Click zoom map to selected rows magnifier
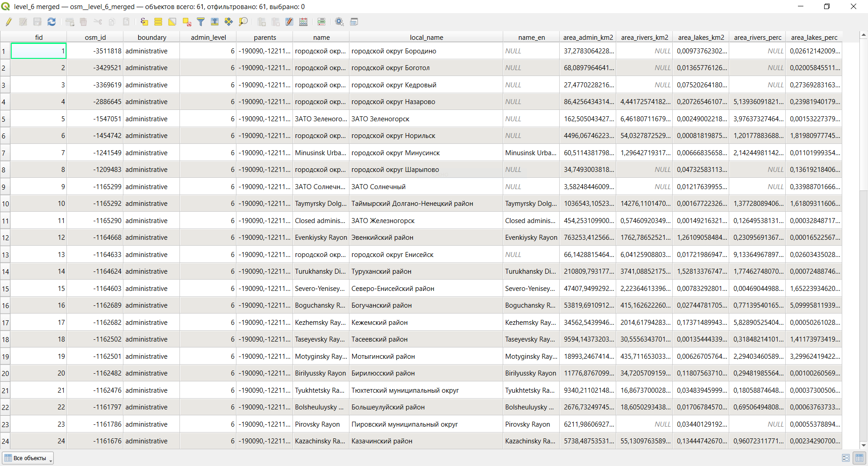868x466 pixels. tap(243, 22)
